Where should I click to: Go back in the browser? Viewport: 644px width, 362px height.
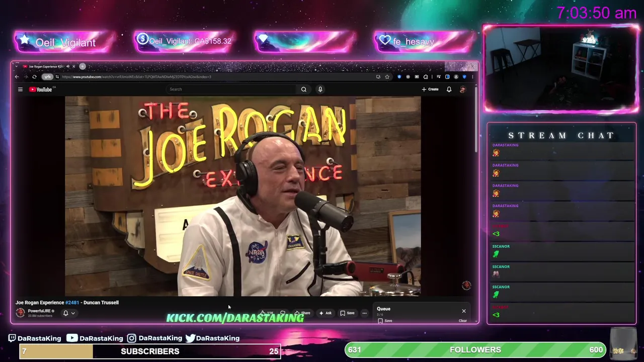[x=17, y=77]
